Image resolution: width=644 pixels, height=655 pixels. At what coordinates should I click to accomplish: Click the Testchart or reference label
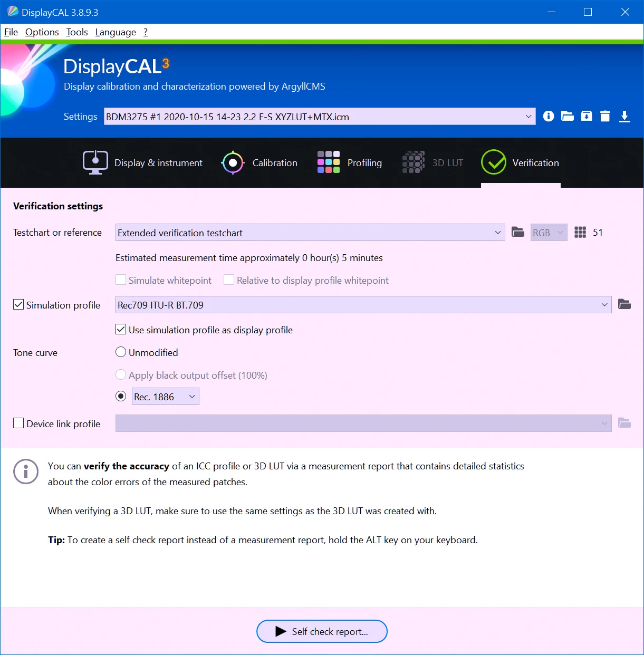tap(57, 233)
